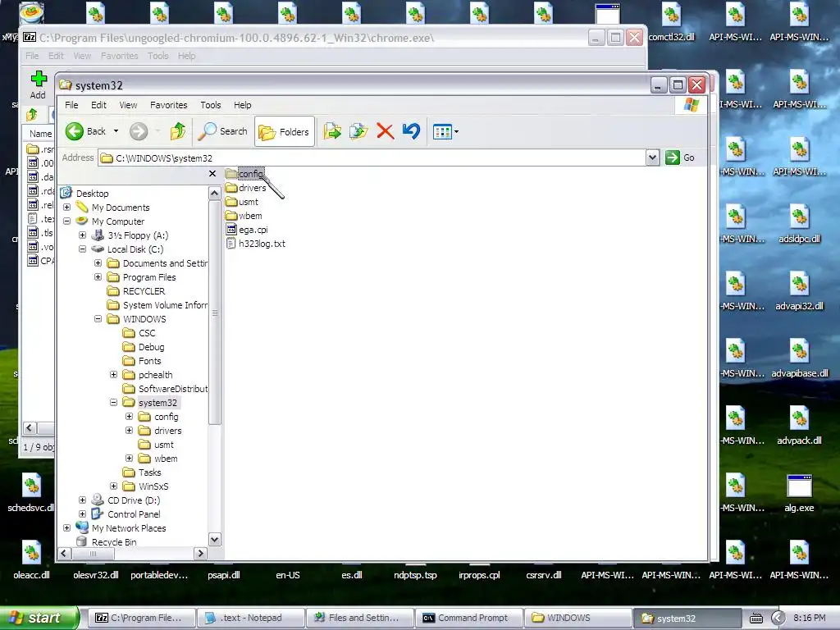Click the alg.exe desktop icon
Image resolution: width=840 pixels, height=630 pixels.
click(x=799, y=493)
